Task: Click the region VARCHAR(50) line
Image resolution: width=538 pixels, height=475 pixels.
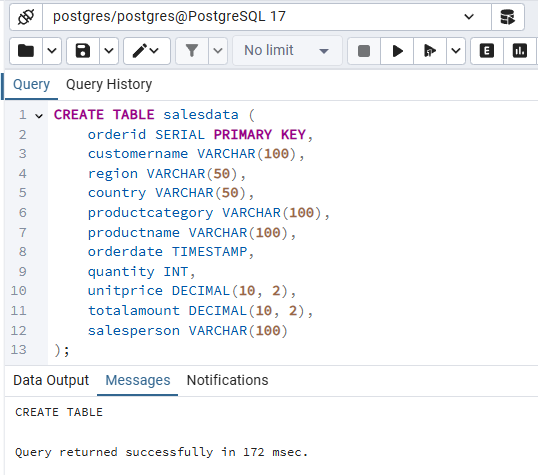Action: click(x=167, y=174)
